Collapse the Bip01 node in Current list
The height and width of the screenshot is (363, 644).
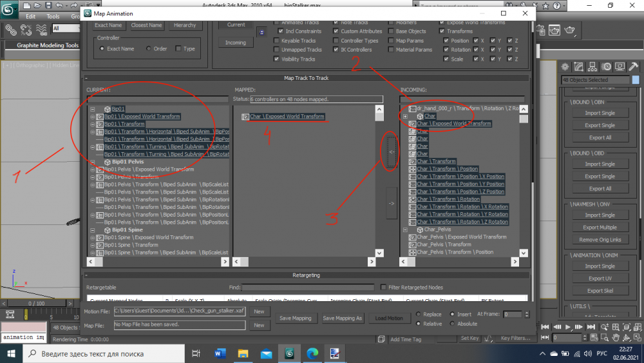click(93, 110)
